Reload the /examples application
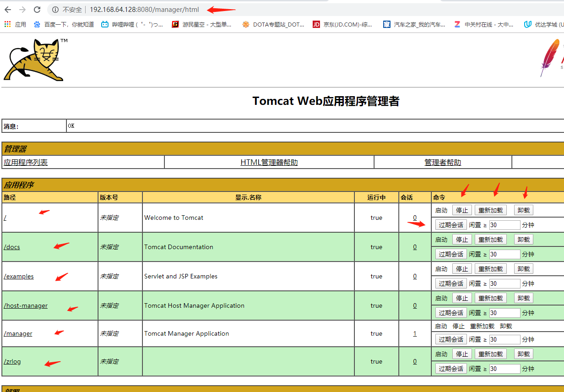 (x=491, y=269)
